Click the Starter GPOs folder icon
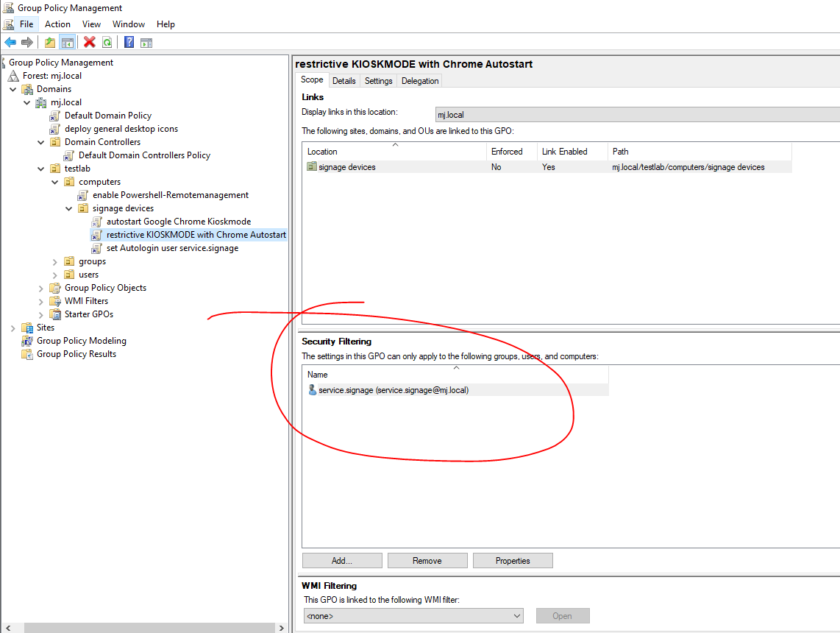Viewport: 840px width, 633px height. 55,314
